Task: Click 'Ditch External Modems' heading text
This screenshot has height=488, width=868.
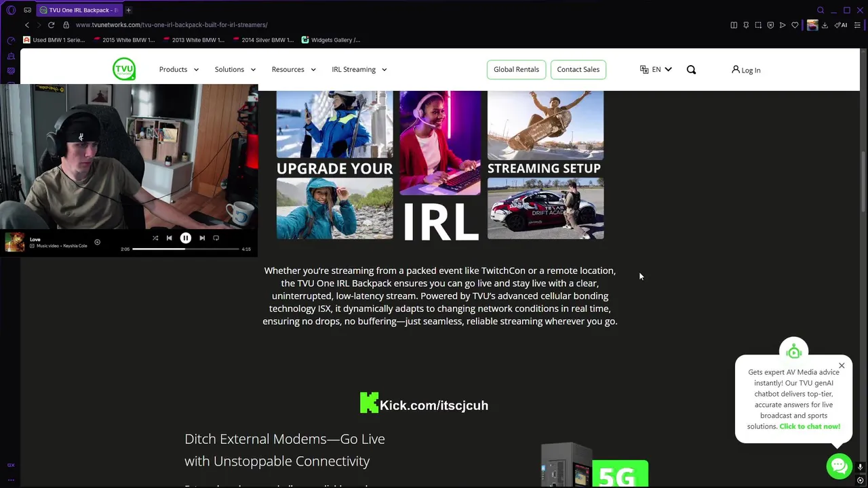Action: 285,449
